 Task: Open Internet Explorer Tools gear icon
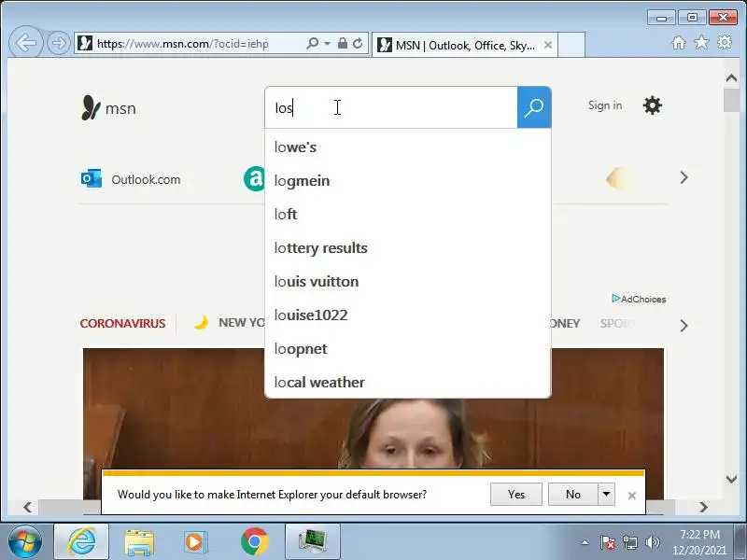tap(725, 43)
